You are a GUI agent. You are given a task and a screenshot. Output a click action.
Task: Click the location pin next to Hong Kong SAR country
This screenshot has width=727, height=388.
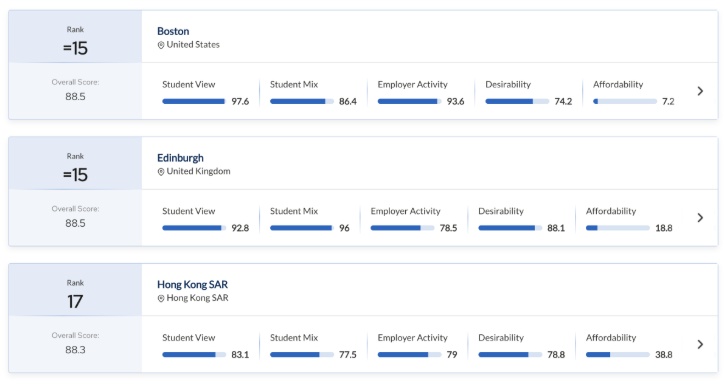pyautogui.click(x=161, y=298)
